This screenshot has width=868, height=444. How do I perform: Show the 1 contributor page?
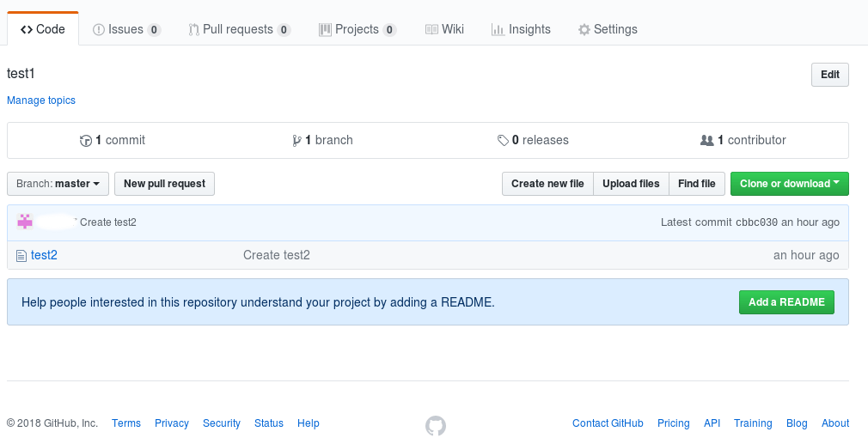coord(743,141)
